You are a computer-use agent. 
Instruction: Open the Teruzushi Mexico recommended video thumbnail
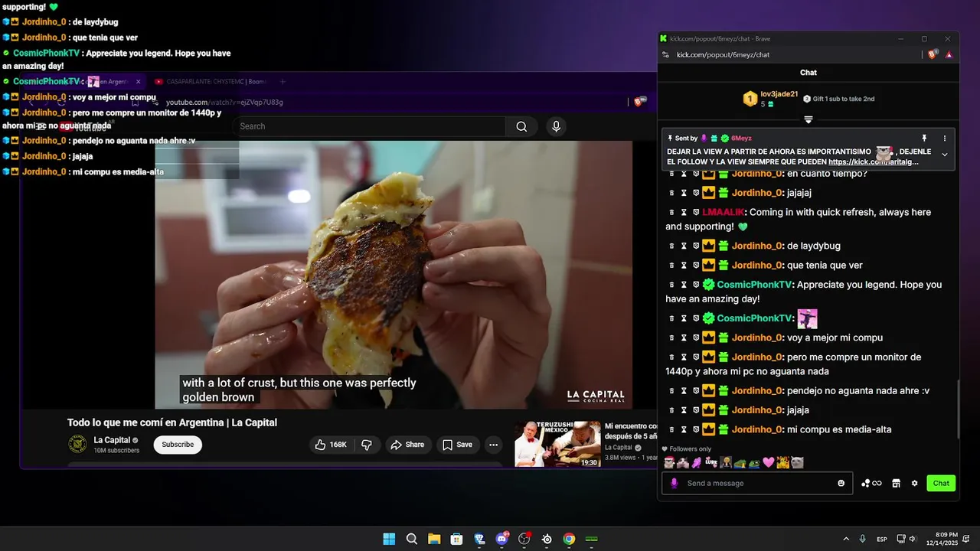point(557,444)
